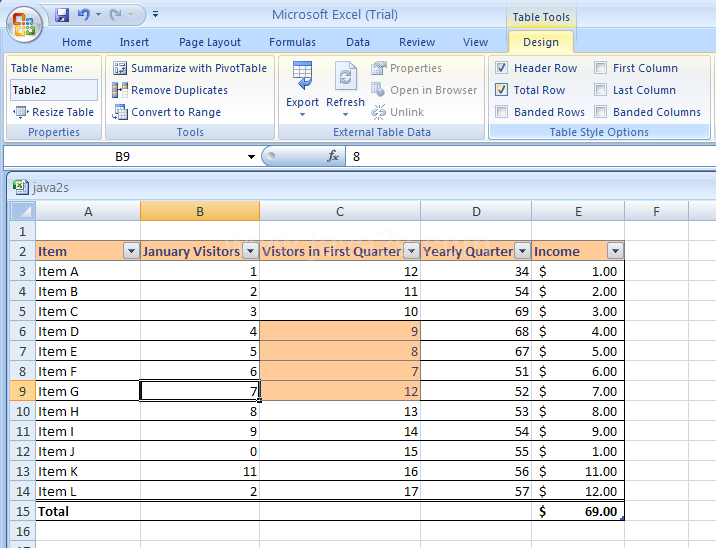Image resolution: width=716 pixels, height=548 pixels.
Task: Click the total income cell 69.00
Action: coord(578,511)
